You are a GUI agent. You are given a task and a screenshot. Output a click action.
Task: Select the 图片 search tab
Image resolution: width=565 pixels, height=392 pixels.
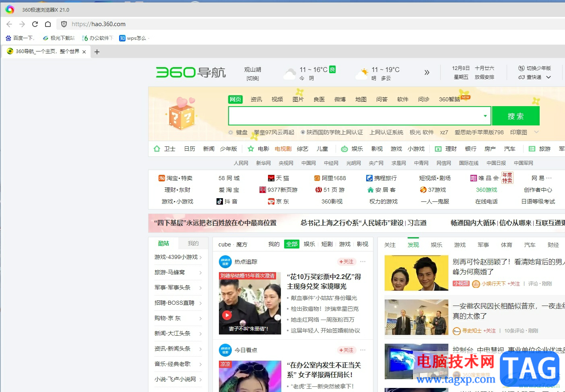pos(298,99)
